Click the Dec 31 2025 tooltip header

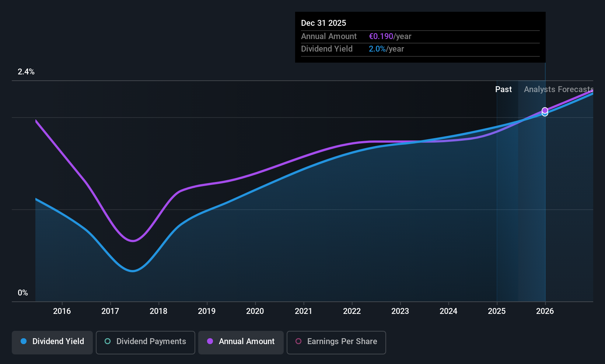click(324, 23)
